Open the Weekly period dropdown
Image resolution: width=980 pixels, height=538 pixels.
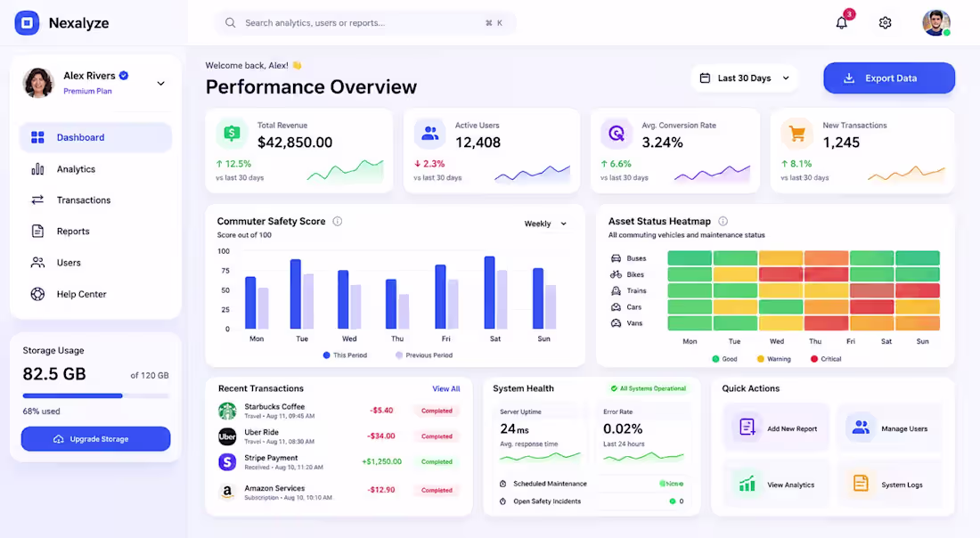545,224
